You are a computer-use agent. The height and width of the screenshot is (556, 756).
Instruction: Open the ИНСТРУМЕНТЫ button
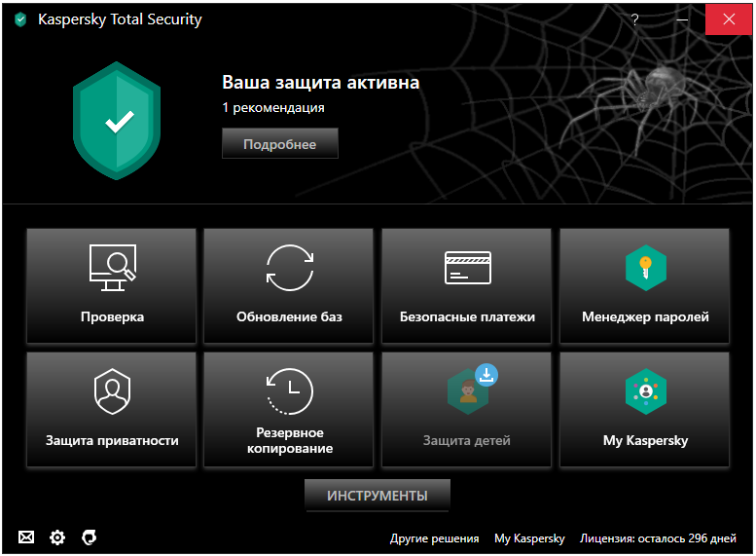pyautogui.click(x=378, y=496)
